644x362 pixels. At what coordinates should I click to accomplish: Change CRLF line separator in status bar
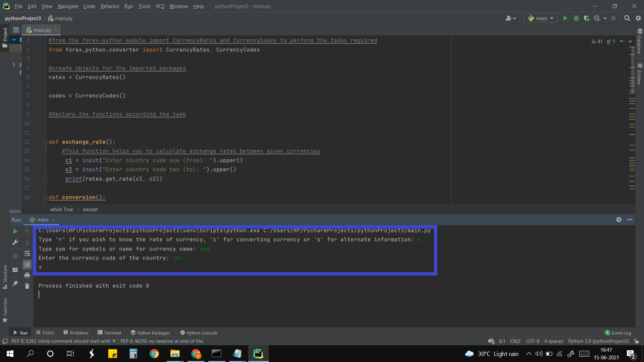pos(515,341)
